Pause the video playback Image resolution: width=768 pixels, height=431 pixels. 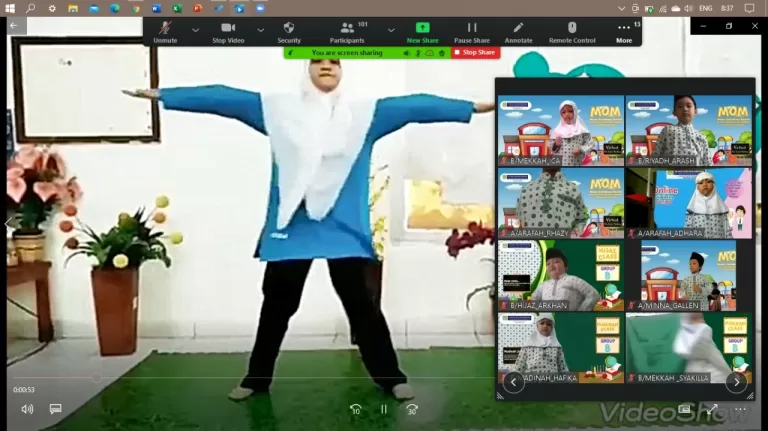384,409
